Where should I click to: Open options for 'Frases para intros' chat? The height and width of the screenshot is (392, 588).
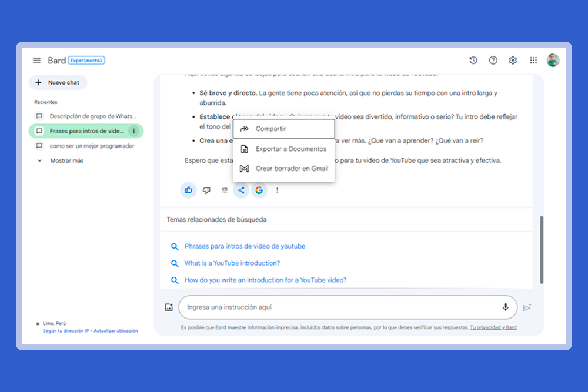pos(134,131)
